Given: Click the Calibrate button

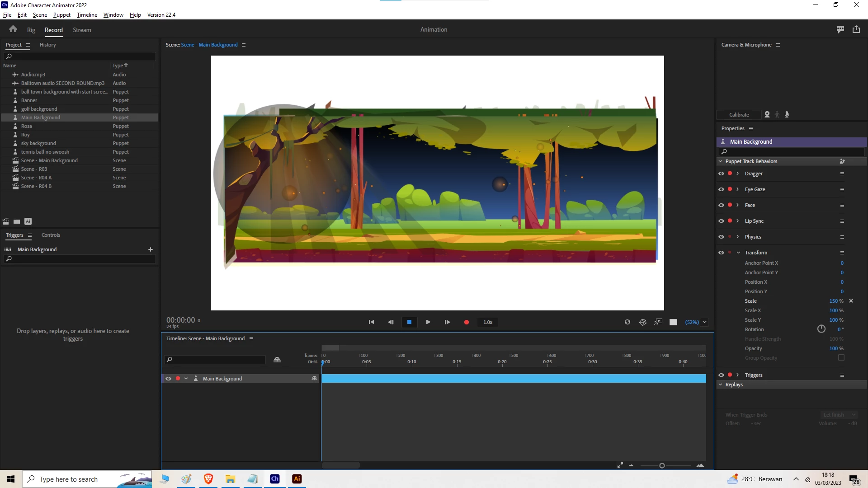Looking at the screenshot, I should point(739,115).
